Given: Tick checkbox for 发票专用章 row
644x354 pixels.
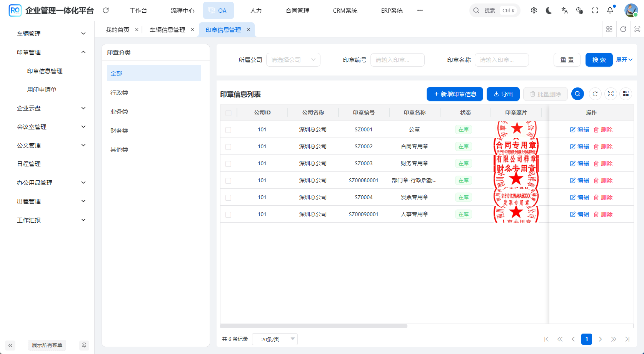Looking at the screenshot, I should (229, 198).
